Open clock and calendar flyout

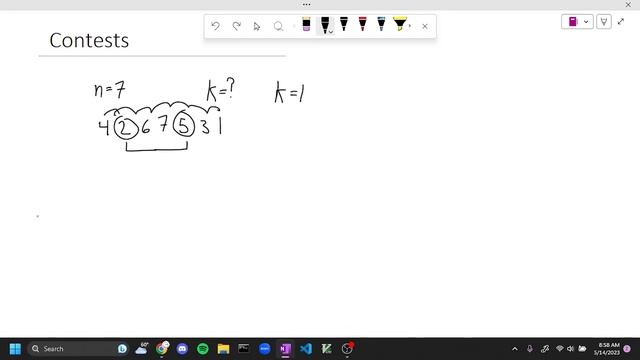(x=607, y=349)
